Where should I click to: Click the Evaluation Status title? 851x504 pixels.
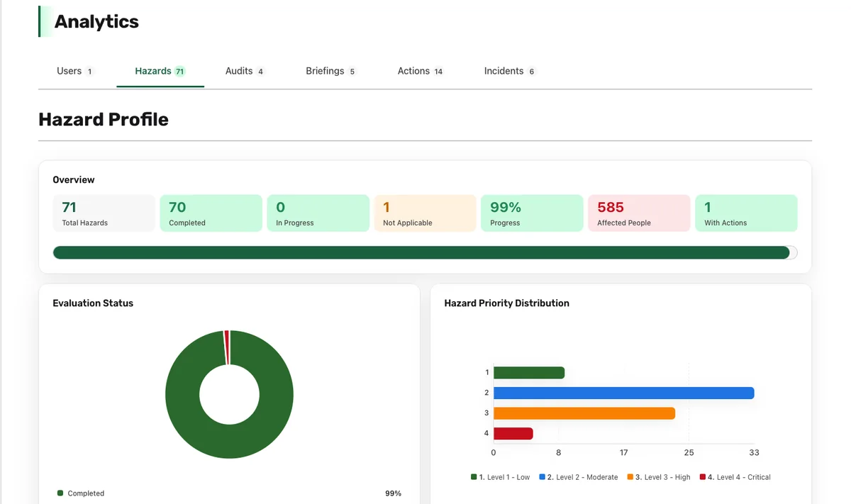coord(93,303)
